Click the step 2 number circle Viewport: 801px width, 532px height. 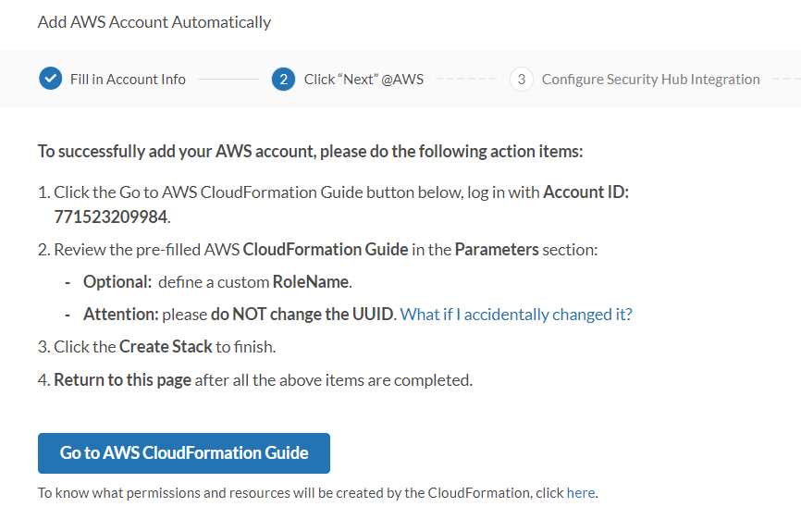click(x=283, y=79)
